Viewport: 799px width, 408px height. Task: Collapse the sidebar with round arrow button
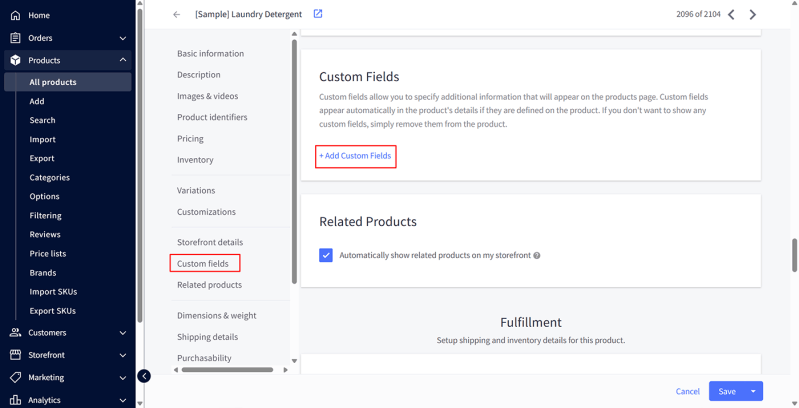tap(144, 376)
